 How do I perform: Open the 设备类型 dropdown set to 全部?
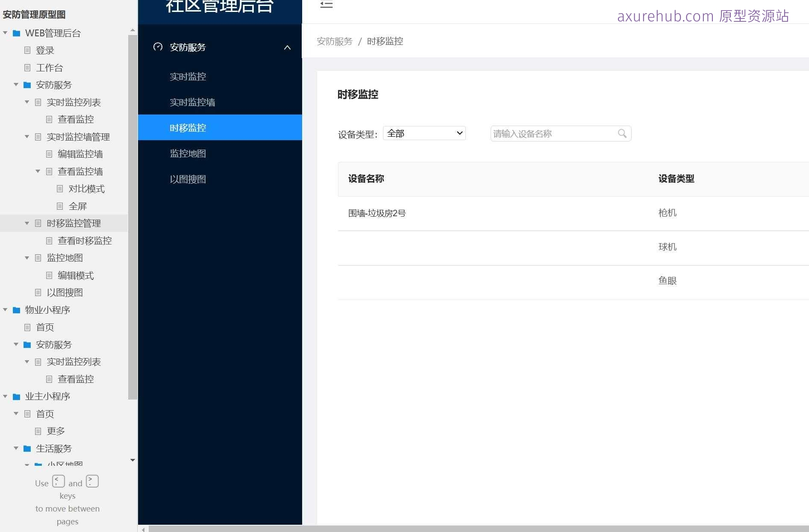point(424,133)
